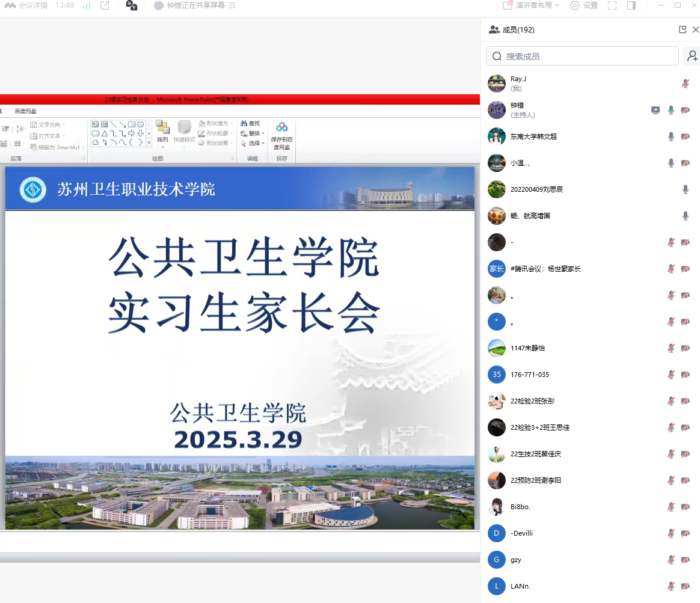Select member 22预防2班谢李阳

[x=590, y=480]
